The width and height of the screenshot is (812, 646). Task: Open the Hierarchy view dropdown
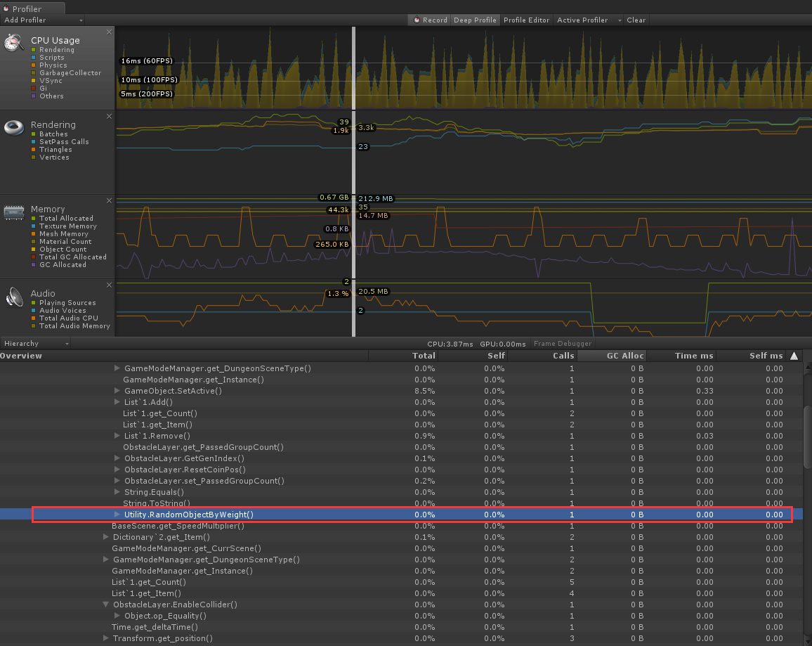[35, 344]
